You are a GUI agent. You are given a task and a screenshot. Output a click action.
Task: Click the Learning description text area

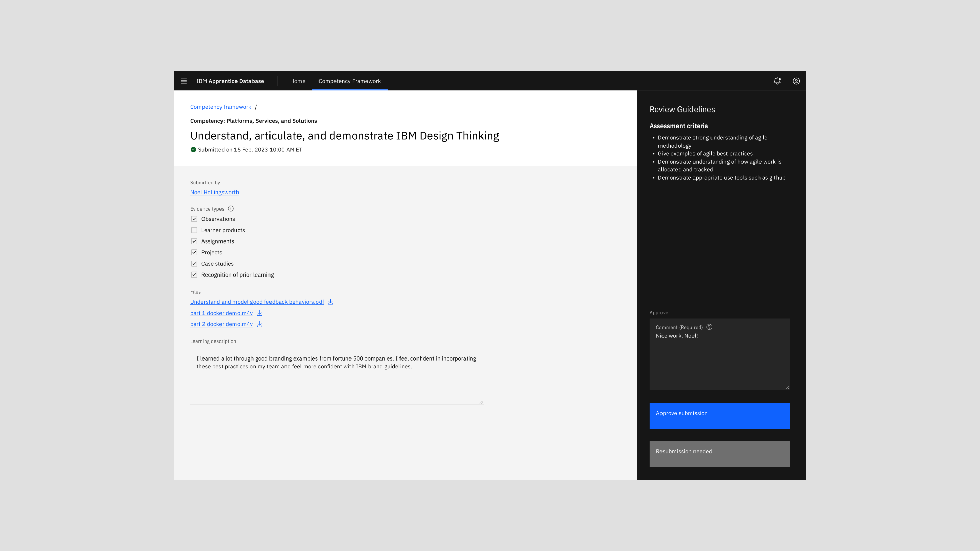[337, 377]
